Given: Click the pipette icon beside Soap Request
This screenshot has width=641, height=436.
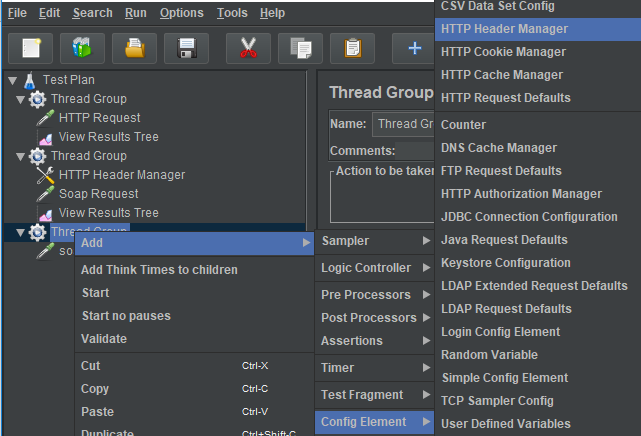Looking at the screenshot, I should 45,194.
